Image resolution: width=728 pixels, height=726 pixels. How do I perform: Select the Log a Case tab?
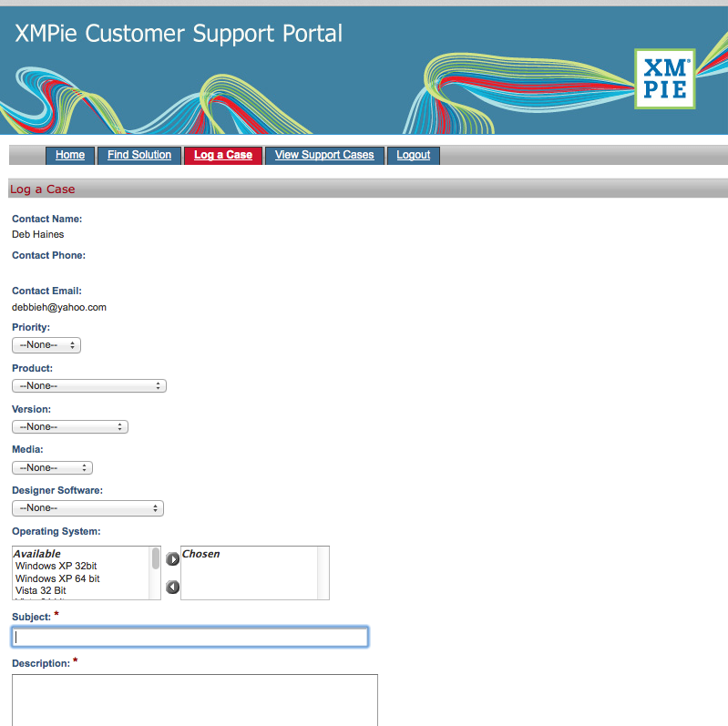tap(223, 155)
